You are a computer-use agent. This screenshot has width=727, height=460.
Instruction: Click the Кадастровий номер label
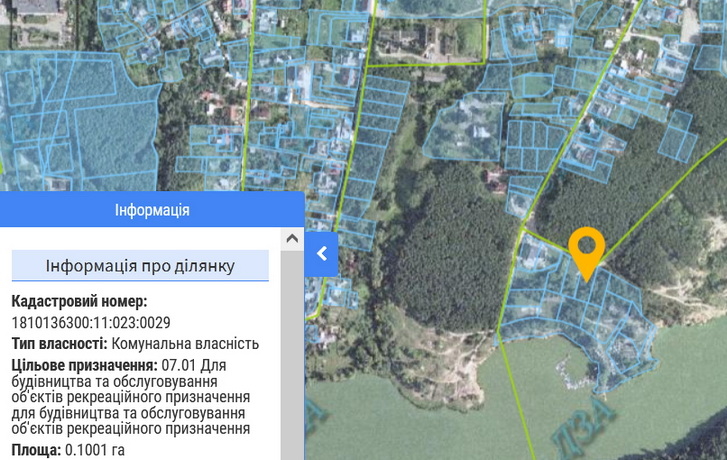pos(79,301)
